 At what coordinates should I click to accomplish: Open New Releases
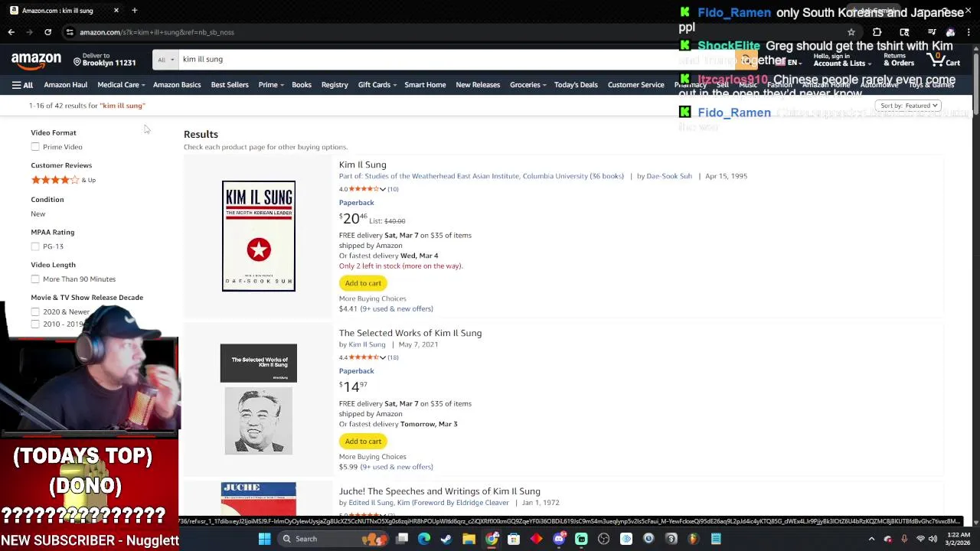tap(478, 85)
